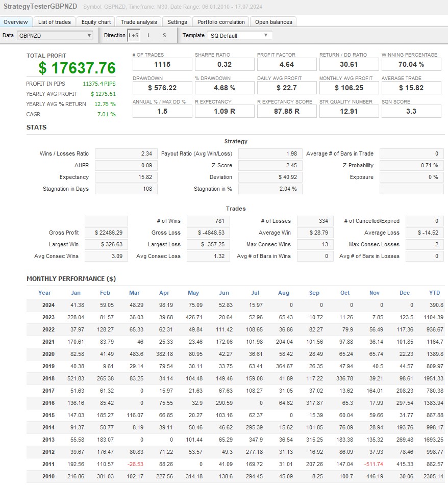Click the YTD column header
This screenshot has height=488, width=448.
[x=434, y=293]
